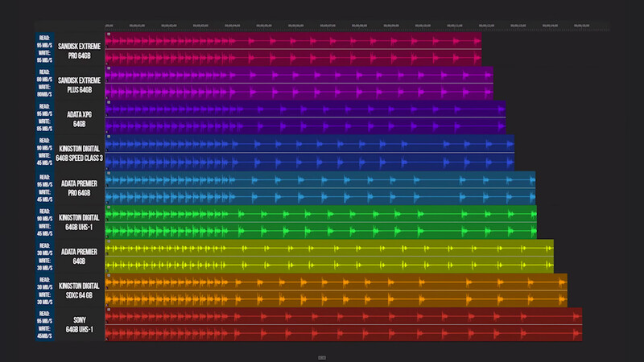Click the fx badge on Kingston Speed Class 3 clip

109,137
